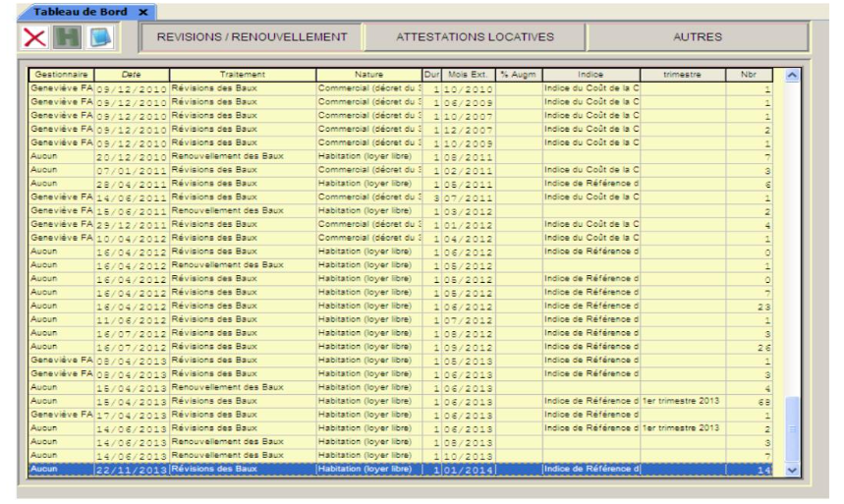This screenshot has width=844, height=504.
Task: Sort by the Date column header
Action: point(132,74)
